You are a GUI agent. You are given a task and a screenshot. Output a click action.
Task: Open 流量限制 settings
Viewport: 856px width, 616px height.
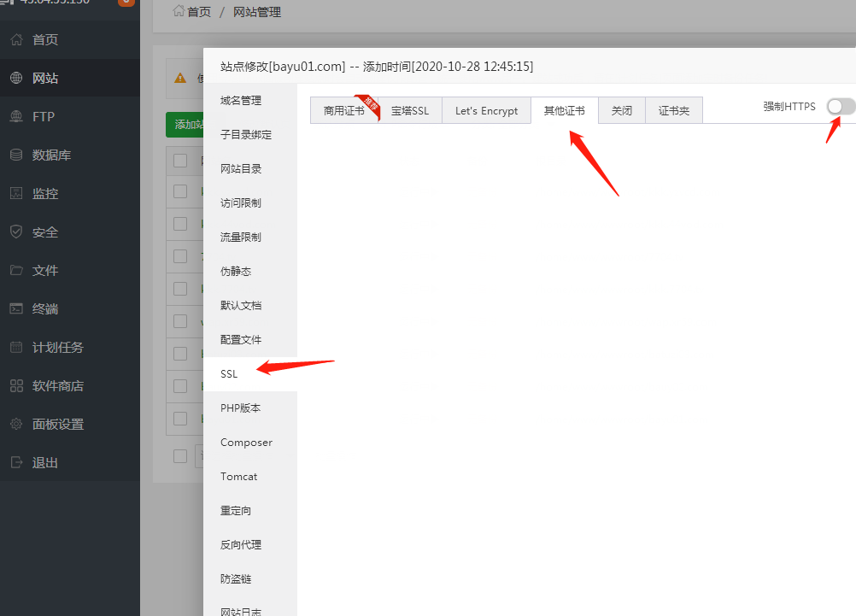[250, 237]
